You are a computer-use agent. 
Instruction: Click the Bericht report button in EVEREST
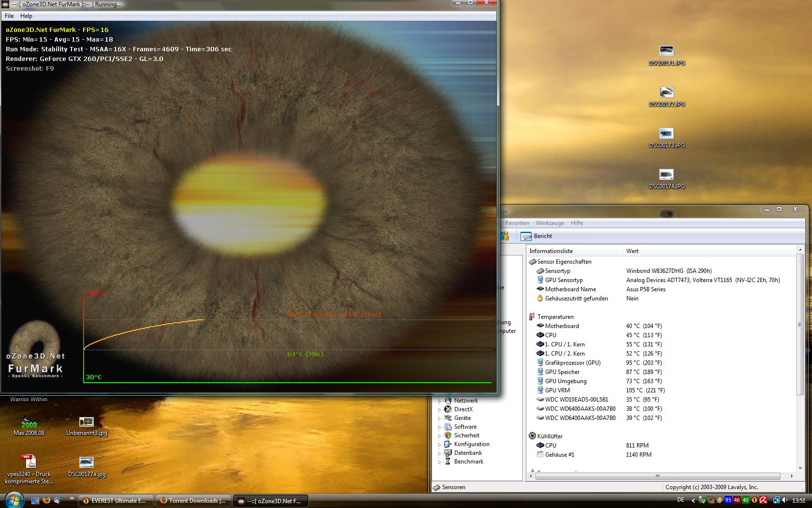point(536,236)
